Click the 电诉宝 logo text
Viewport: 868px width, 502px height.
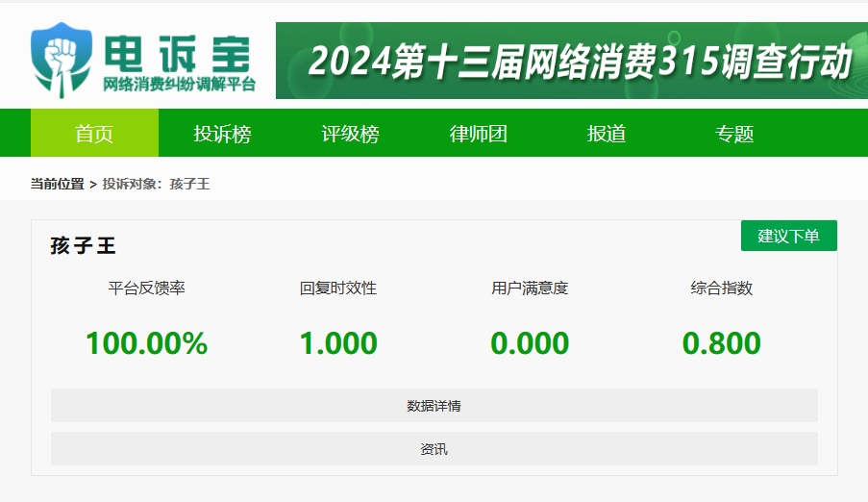click(x=178, y=54)
